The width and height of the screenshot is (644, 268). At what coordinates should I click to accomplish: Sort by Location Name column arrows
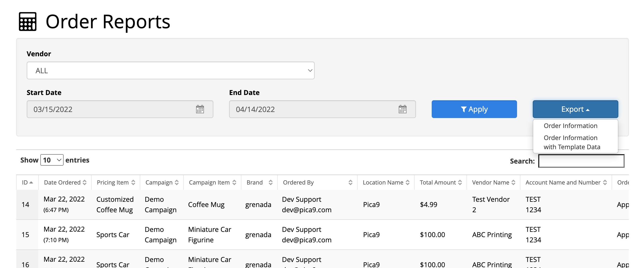click(x=408, y=182)
